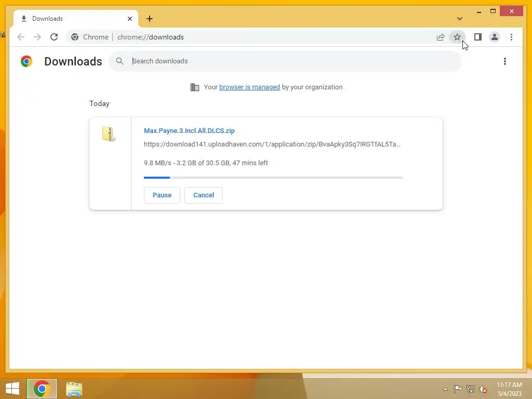The height and width of the screenshot is (399, 532).
Task: Reload the downloads page
Action: tap(54, 37)
